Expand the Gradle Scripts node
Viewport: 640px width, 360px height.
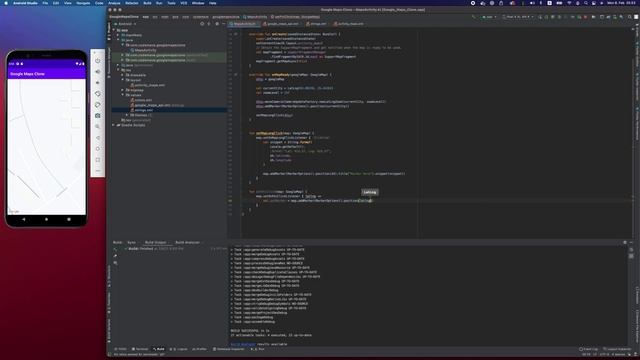[x=114, y=125]
